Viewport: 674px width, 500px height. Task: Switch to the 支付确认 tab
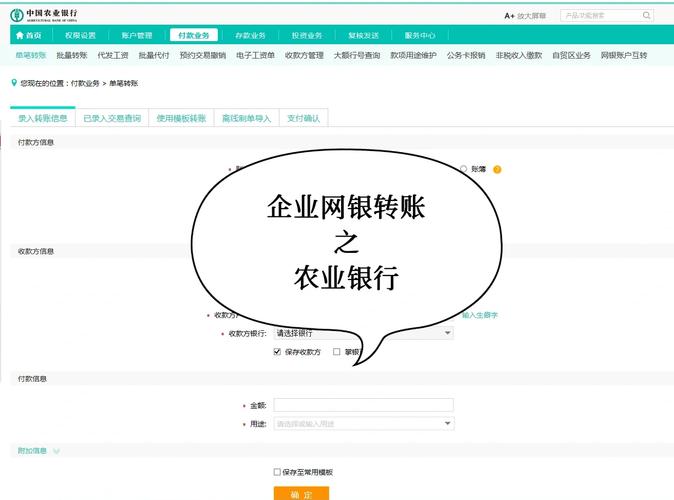click(x=303, y=118)
